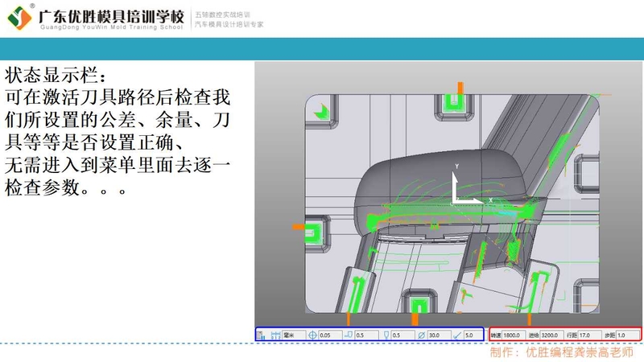This screenshot has width=644, height=362.
Task: Click the 状态显示栏 heading text
Action: pyautogui.click(x=56, y=76)
